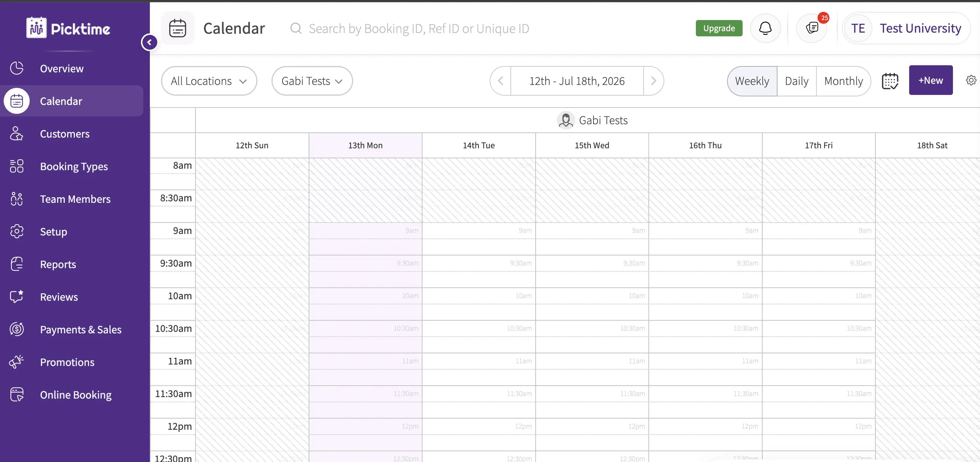
Task: Open the Online Booking icon
Action: pyautogui.click(x=17, y=395)
